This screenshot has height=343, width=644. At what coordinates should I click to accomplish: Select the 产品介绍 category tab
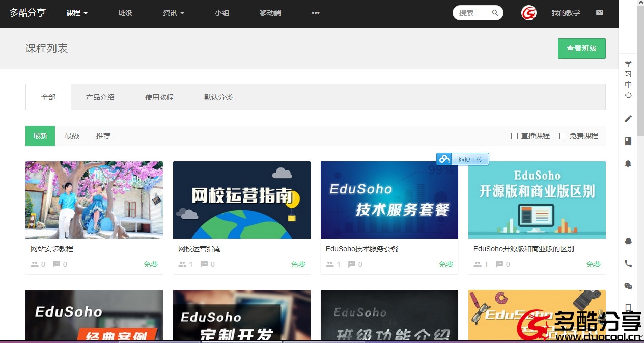click(100, 97)
